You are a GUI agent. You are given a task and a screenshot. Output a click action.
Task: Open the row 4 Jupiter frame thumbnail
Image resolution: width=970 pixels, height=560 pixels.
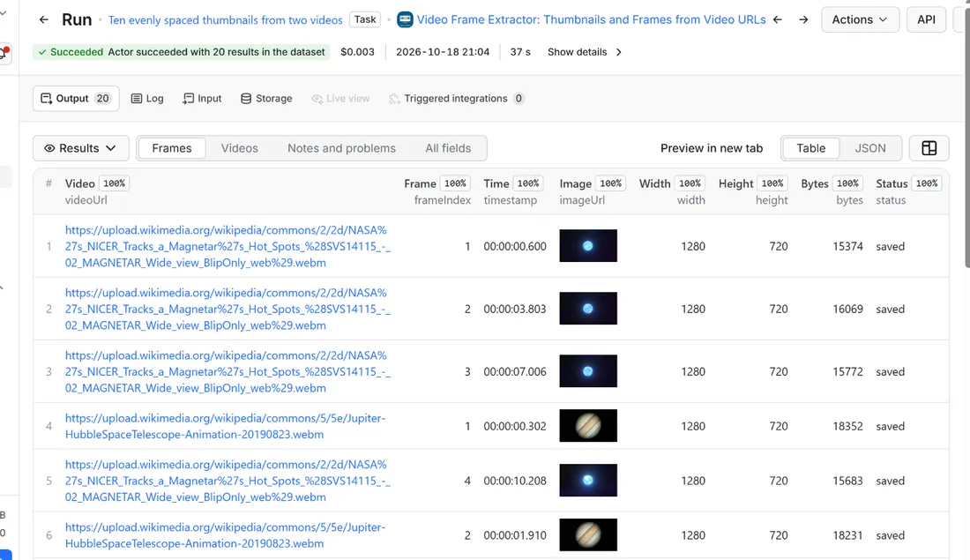coord(587,426)
